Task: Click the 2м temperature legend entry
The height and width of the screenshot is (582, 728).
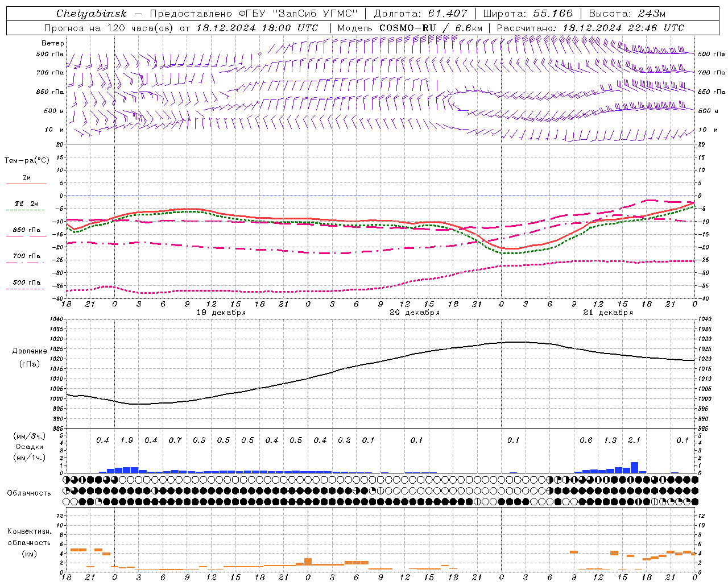Action: [26, 177]
